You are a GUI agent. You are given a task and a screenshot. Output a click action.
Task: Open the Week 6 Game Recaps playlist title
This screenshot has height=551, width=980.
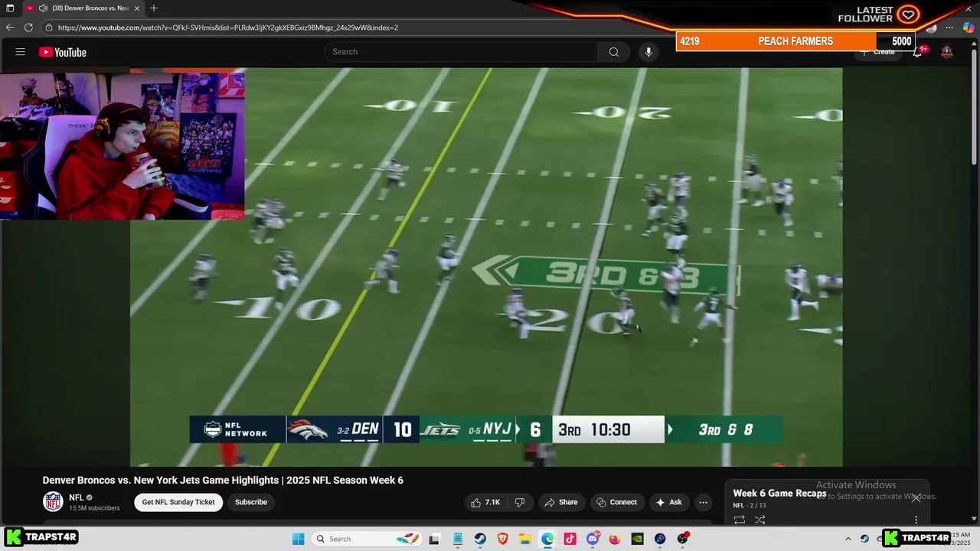779,494
